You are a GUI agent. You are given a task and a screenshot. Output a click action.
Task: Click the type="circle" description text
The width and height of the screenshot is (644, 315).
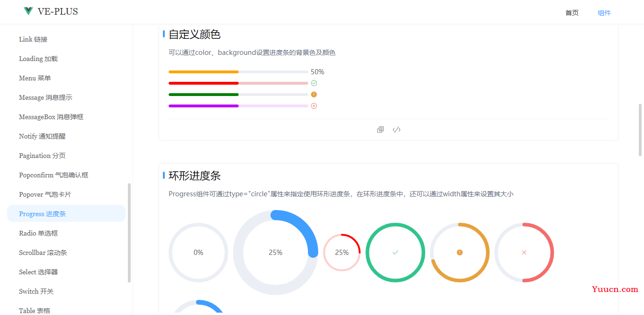point(341,194)
